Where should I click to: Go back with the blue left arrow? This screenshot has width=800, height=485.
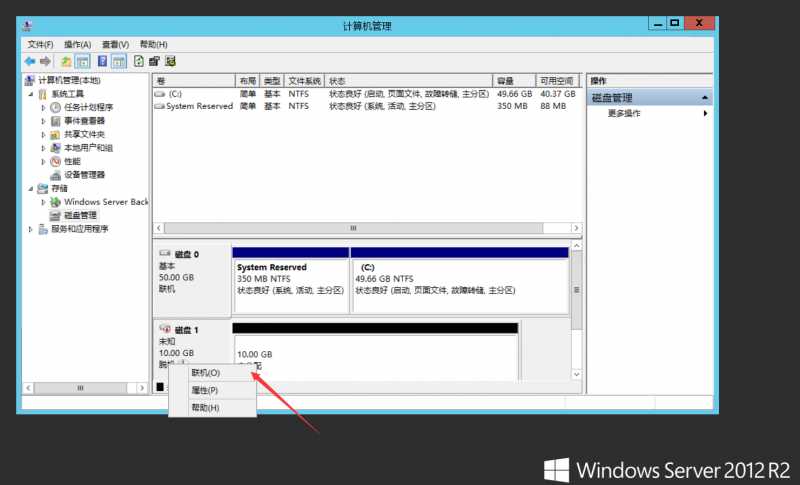pyautogui.click(x=30, y=62)
